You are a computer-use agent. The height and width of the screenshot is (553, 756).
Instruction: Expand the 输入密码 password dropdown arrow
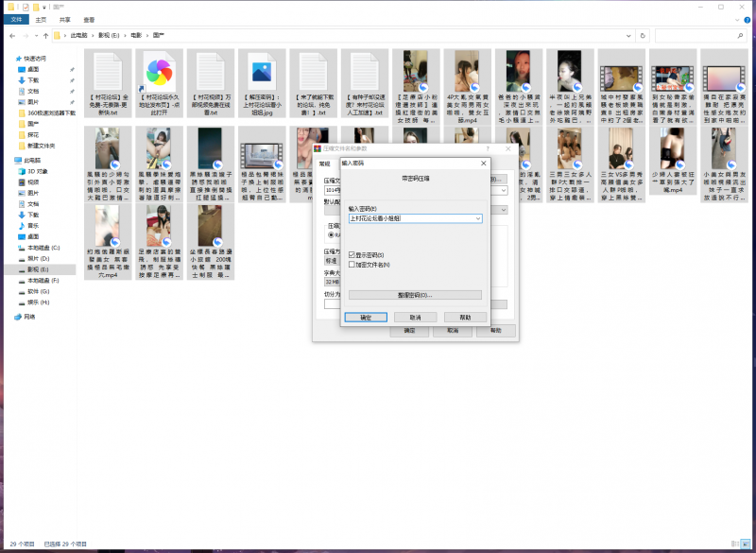478,218
